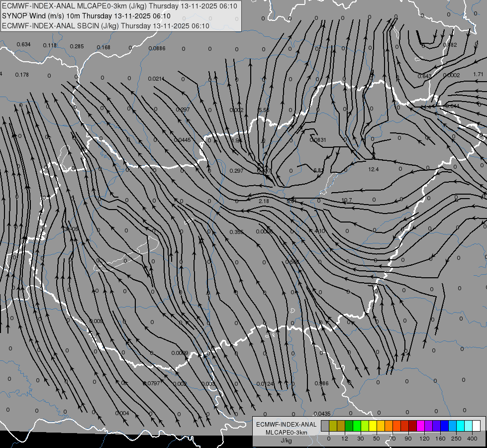The height and width of the screenshot is (448, 487).
Task: Click the map value 10.7
Action: coord(347,200)
